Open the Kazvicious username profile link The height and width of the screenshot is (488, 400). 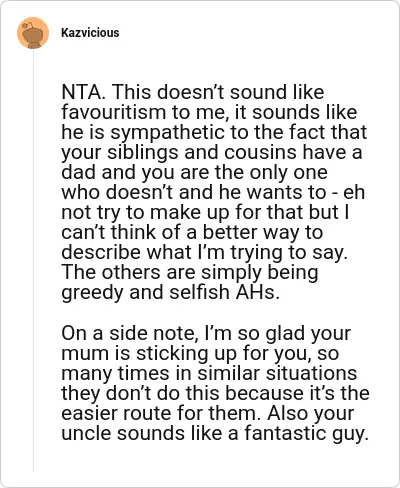[x=90, y=33]
